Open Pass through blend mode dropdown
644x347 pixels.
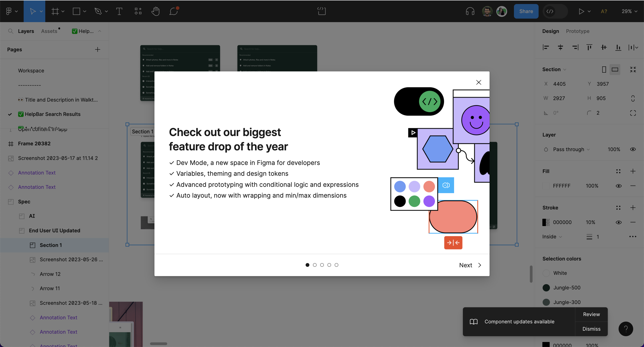[571, 149]
